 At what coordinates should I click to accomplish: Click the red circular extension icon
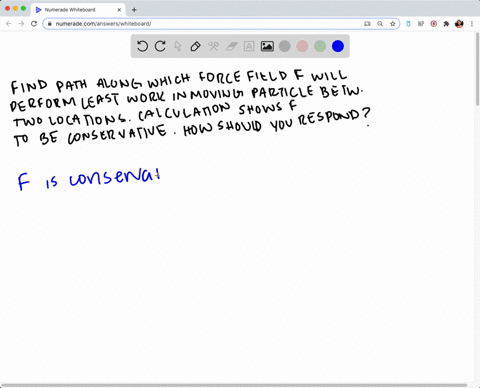pos(434,24)
